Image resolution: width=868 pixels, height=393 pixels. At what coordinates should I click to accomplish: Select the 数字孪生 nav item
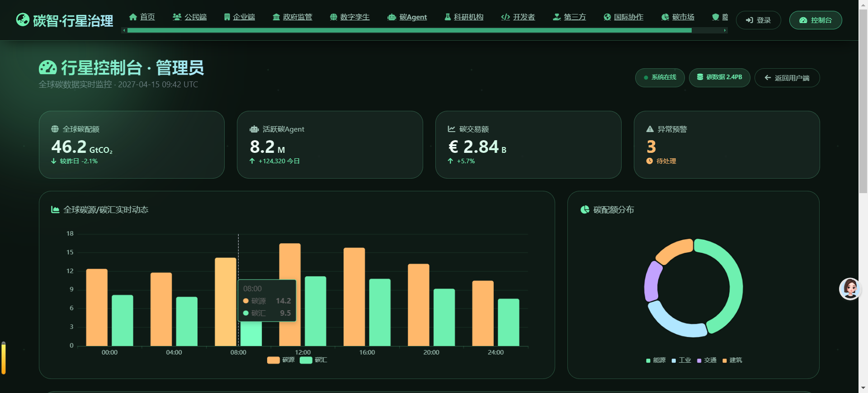point(350,17)
